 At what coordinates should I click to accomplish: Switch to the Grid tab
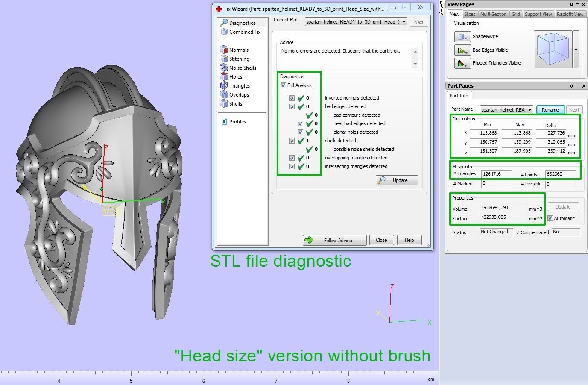[x=516, y=14]
